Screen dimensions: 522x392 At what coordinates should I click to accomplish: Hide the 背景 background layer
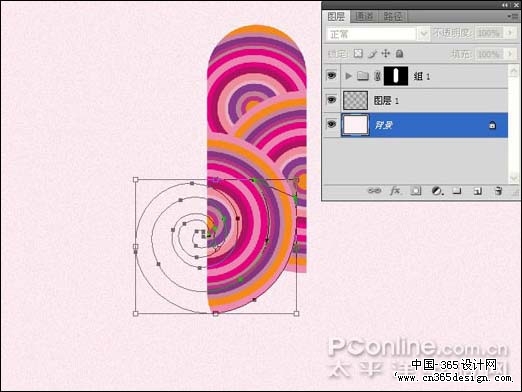pyautogui.click(x=331, y=124)
